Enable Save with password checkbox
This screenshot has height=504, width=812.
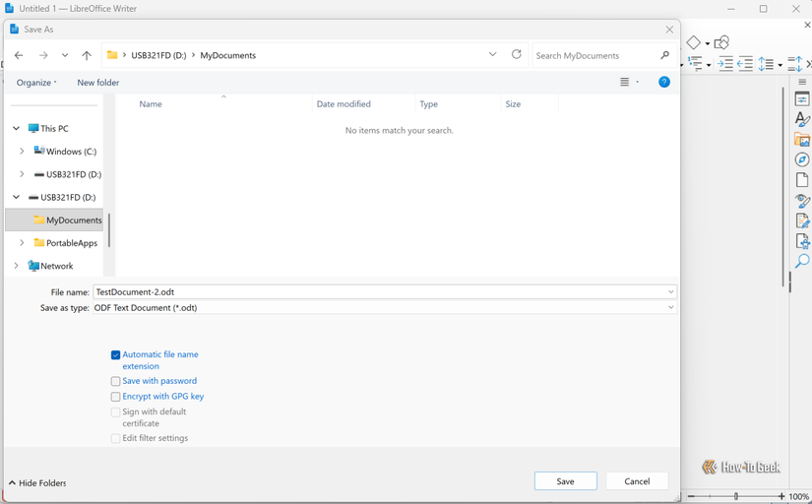(x=115, y=381)
